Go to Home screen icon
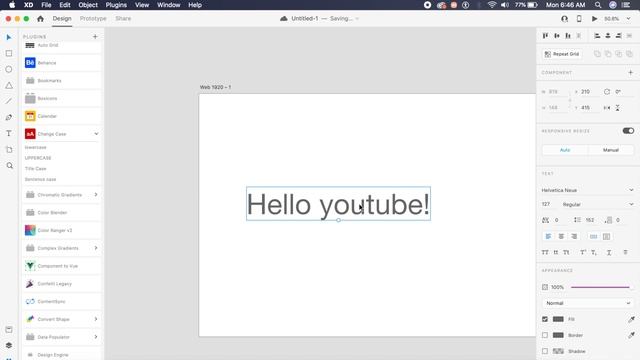Screen dimensions: 640x360 (40, 19)
